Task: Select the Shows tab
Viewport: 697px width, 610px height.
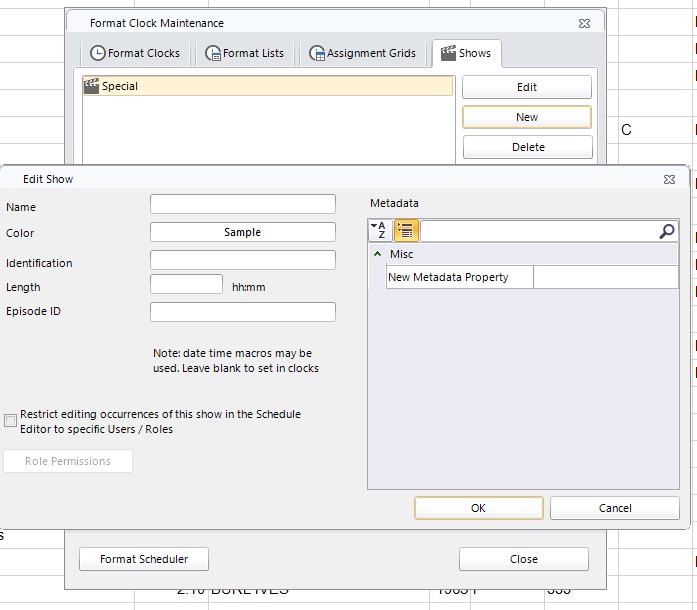Action: tap(465, 53)
